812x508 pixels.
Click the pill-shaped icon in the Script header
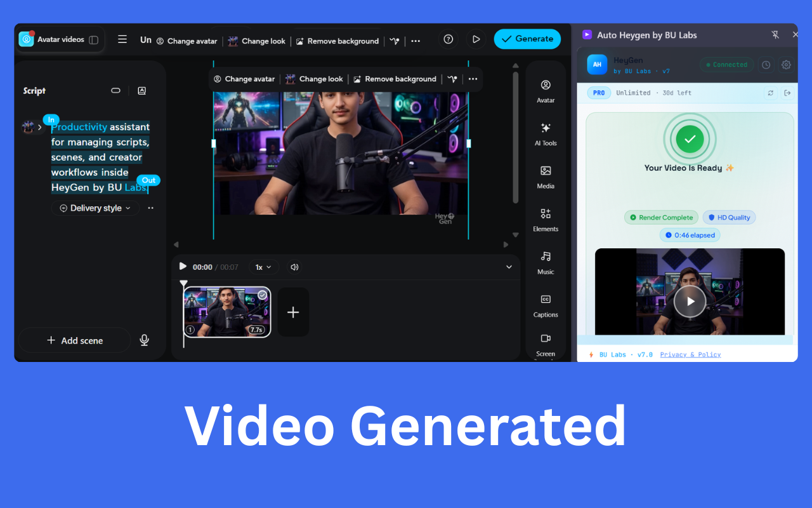point(115,91)
